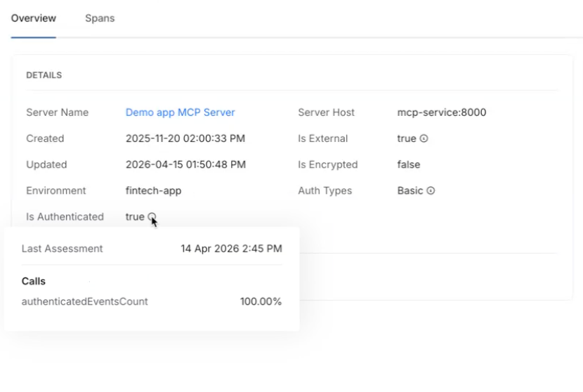The image size is (583, 392).
Task: Select the mcp-service:8000 server host value
Action: 441,112
